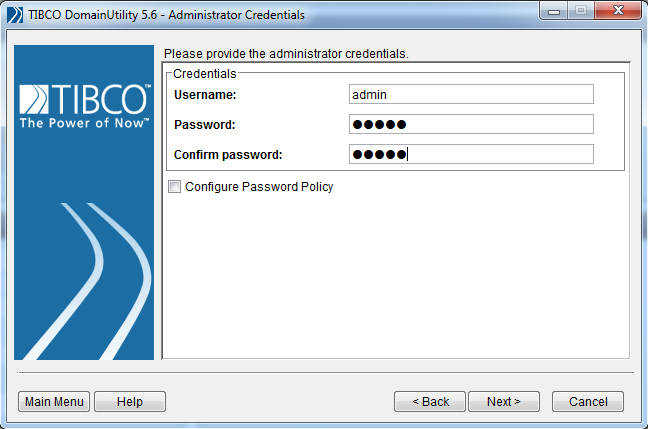Click the 'Username:' label
Image resolution: width=648 pixels, height=429 pixels.
click(205, 95)
